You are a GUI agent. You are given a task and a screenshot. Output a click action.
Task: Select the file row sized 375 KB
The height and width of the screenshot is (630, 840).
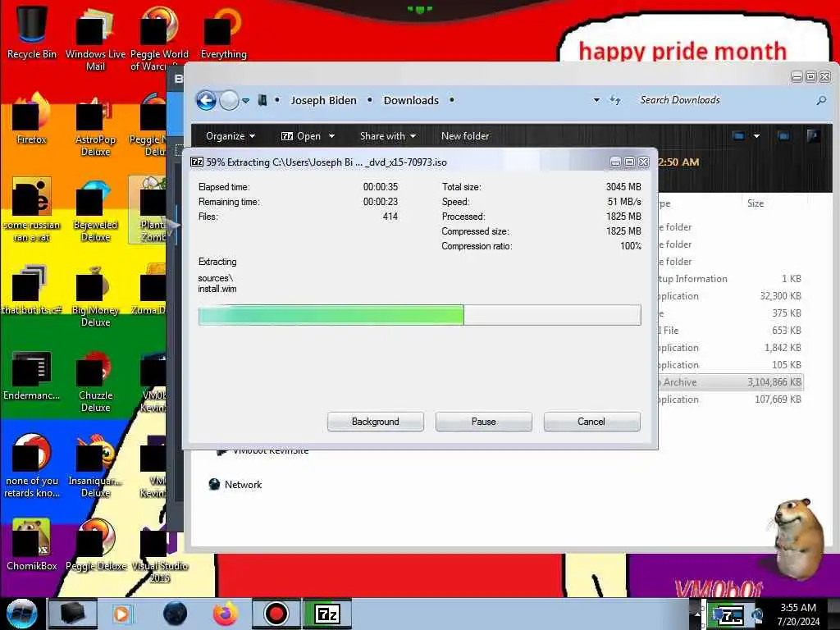point(731,313)
